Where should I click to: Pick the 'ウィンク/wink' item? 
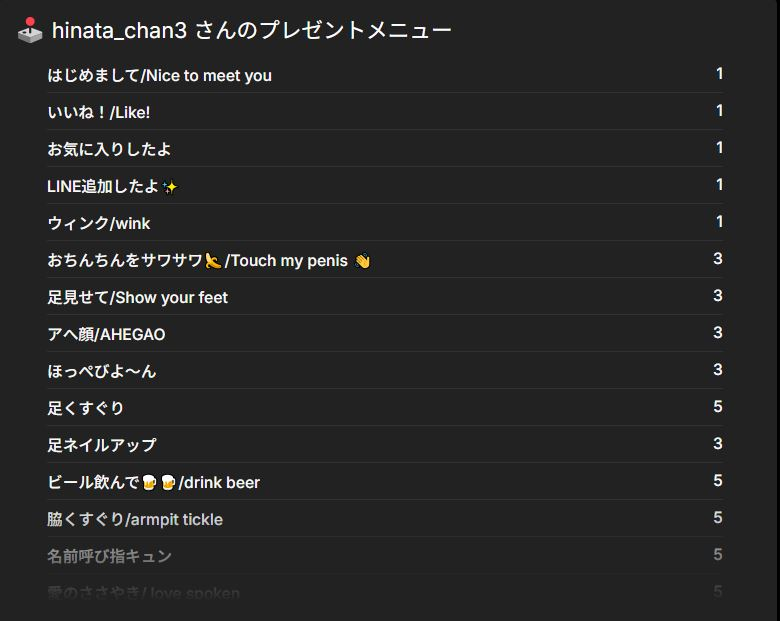coord(99,224)
